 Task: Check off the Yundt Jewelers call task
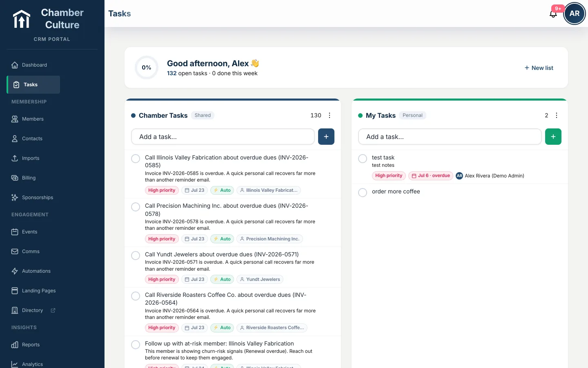pos(136,256)
